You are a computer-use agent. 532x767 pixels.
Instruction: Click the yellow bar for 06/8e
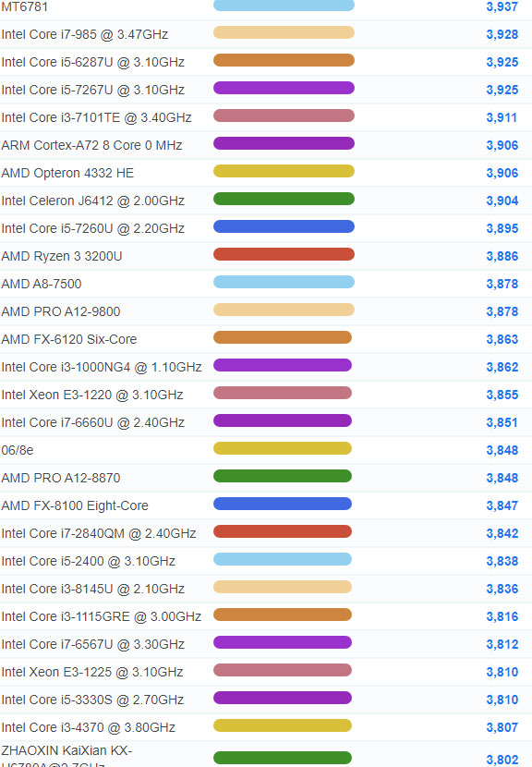(x=283, y=448)
